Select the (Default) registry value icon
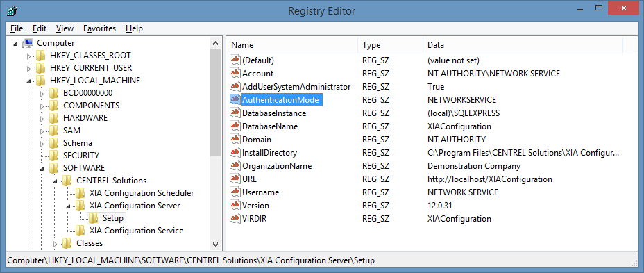644x273 pixels. click(235, 60)
